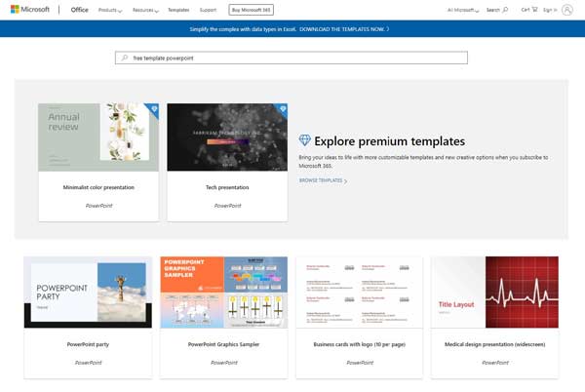Click PowerPoint label under Tech presentation
The width and height of the screenshot is (585, 392).
coord(227,206)
